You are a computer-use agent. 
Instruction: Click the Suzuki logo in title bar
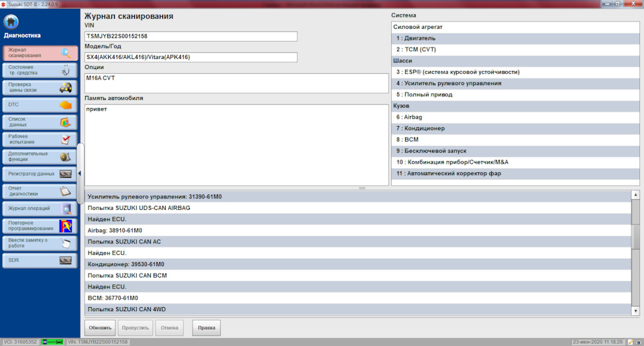[x=3, y=4]
